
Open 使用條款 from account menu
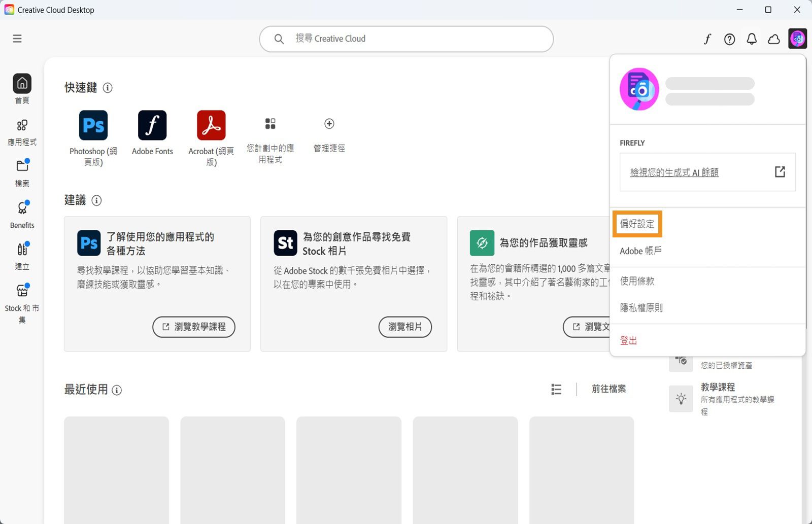pyautogui.click(x=637, y=281)
